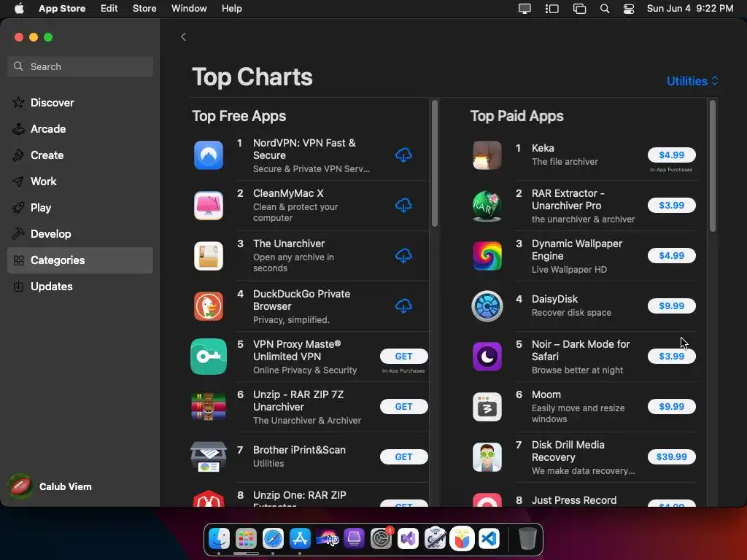Click the NordVPN app icon
Image resolution: width=747 pixels, height=560 pixels.
pyautogui.click(x=209, y=155)
